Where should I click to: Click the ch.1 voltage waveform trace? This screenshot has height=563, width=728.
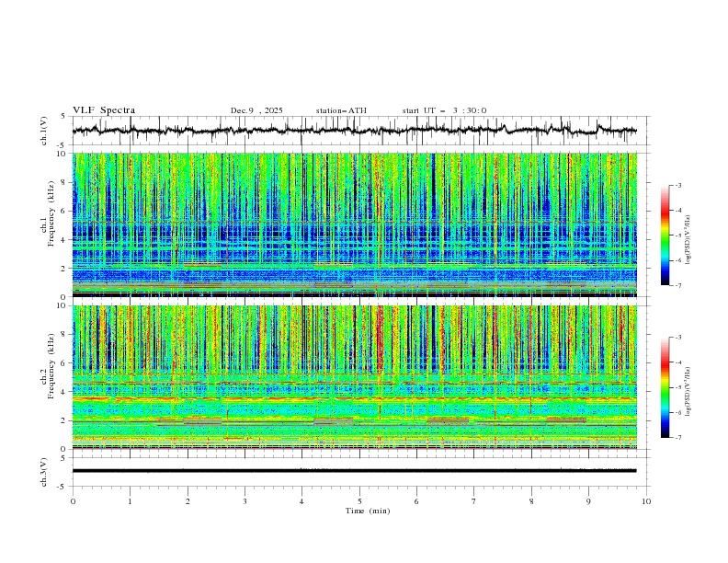click(354, 131)
